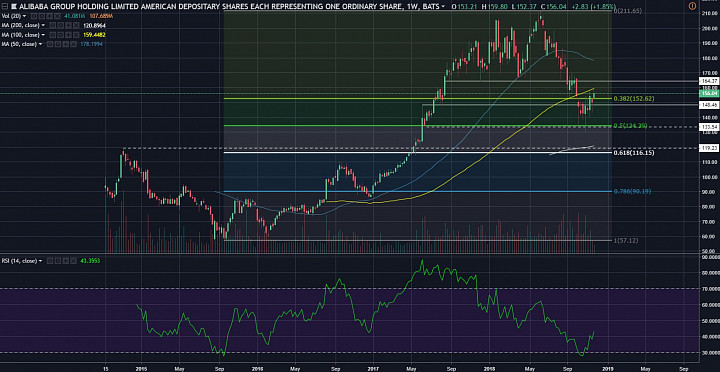Click the 0.382(152.62) Fibonacci level label
The image size is (720, 372).
point(634,98)
